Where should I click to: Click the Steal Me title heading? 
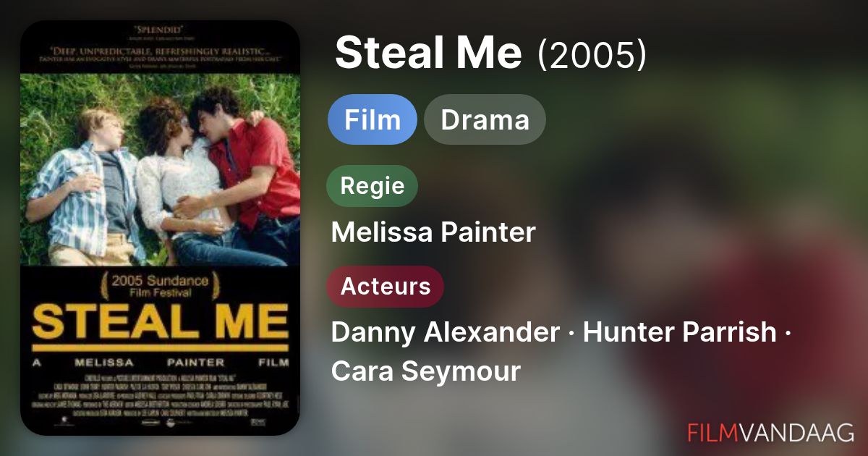pyautogui.click(x=428, y=53)
